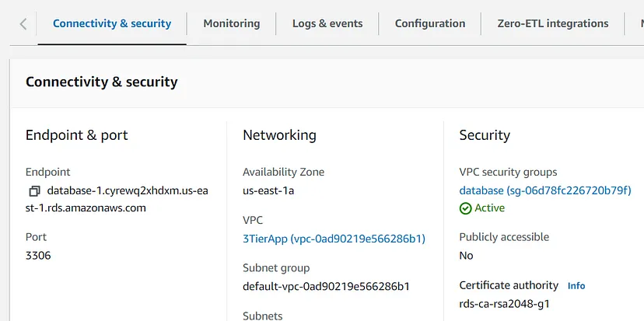Open the Monitoring tab
This screenshot has width=644, height=321.
pos(232,23)
